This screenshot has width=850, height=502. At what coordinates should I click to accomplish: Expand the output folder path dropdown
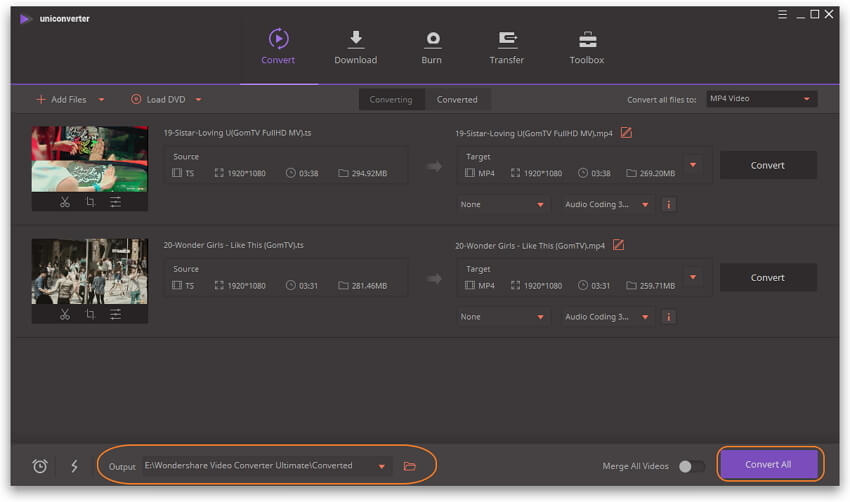[x=382, y=466]
